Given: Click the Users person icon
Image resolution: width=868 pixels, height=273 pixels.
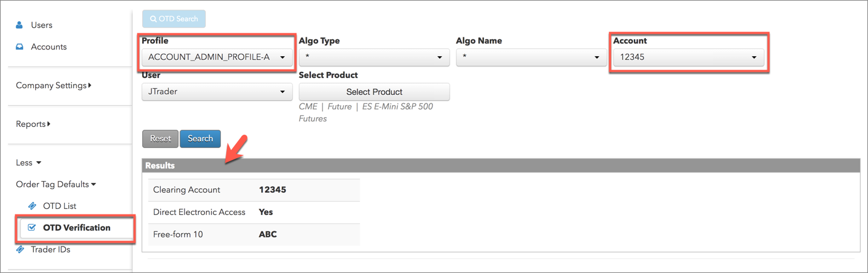Looking at the screenshot, I should tap(19, 25).
